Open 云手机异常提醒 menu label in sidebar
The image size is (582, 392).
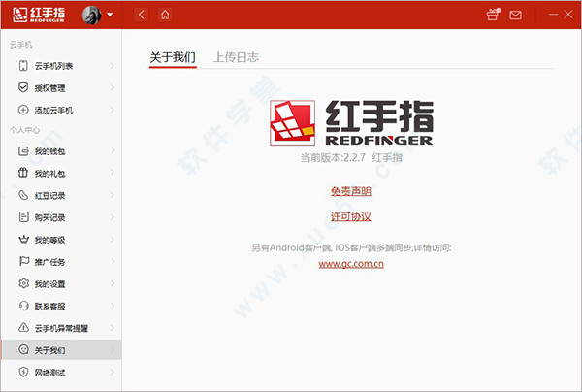(x=61, y=328)
